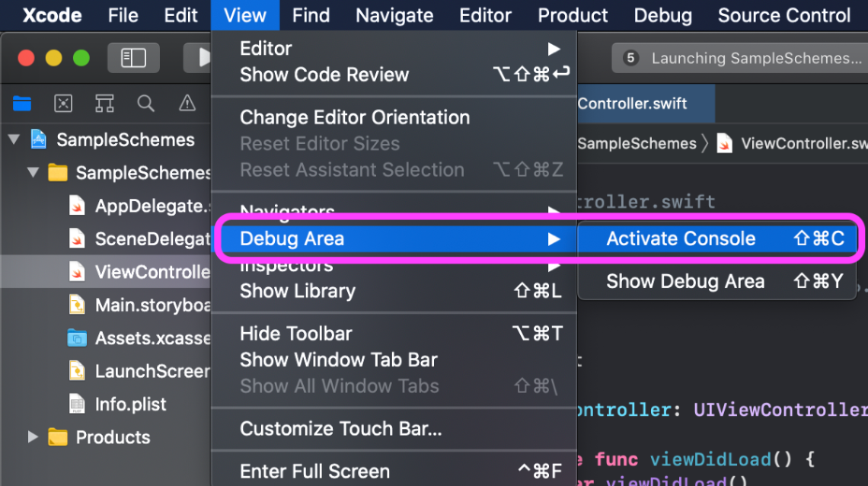Screen dimensions: 868x486
Task: Toggle the navigator sidebar panel button
Action: tap(133, 58)
